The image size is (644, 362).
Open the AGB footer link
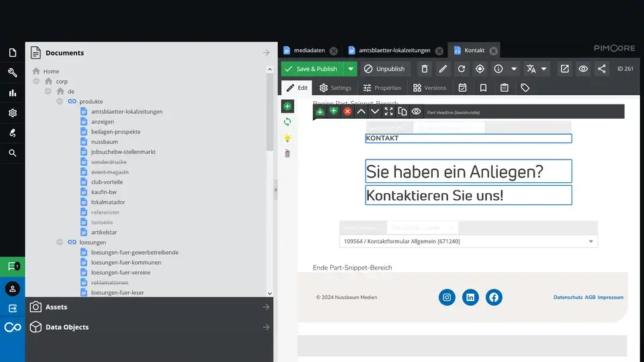(x=590, y=297)
